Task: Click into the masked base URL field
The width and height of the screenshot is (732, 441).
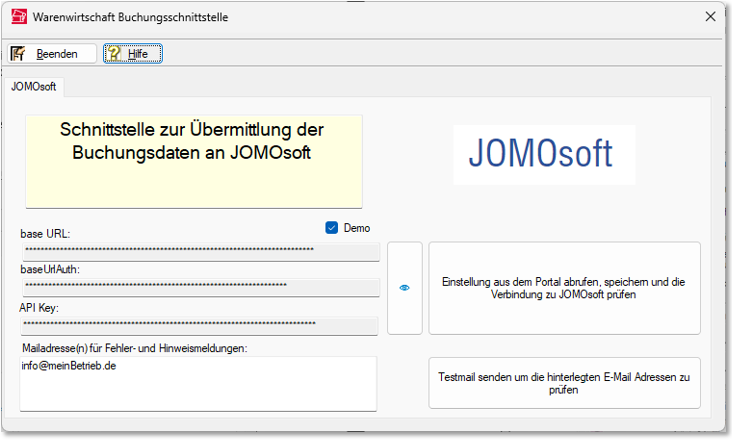Action: (200, 251)
